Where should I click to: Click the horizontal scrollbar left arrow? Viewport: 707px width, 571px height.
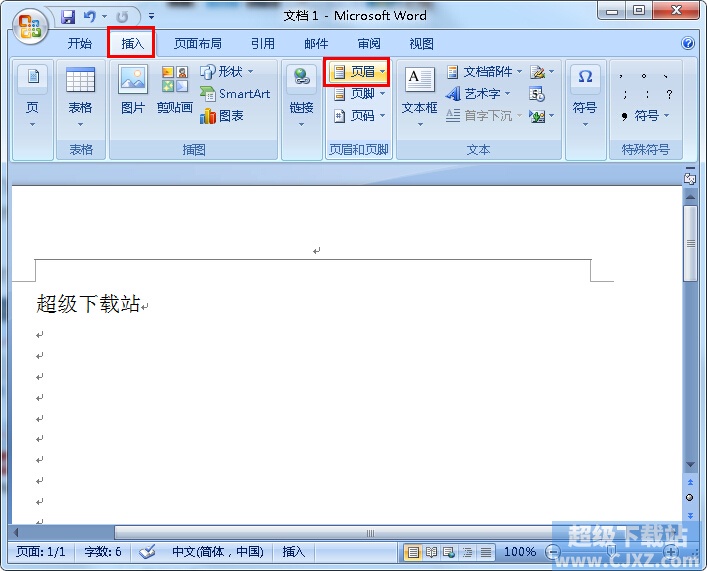16,533
